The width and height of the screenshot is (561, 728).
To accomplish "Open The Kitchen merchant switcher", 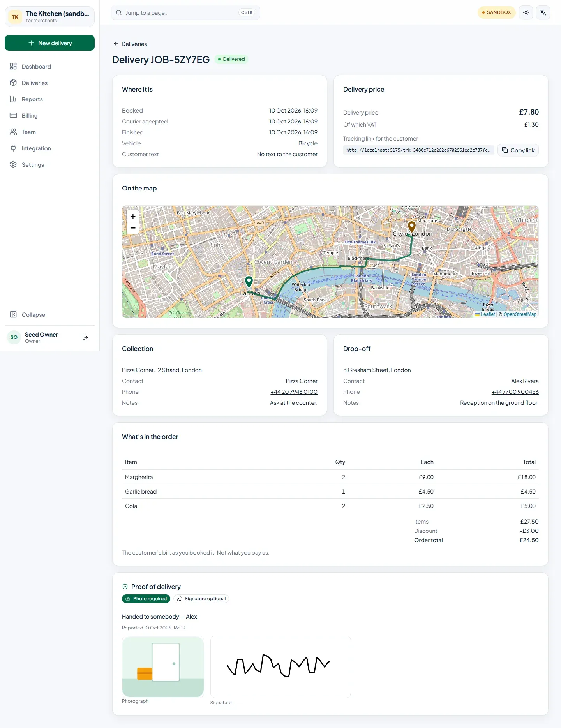I will tap(49, 17).
